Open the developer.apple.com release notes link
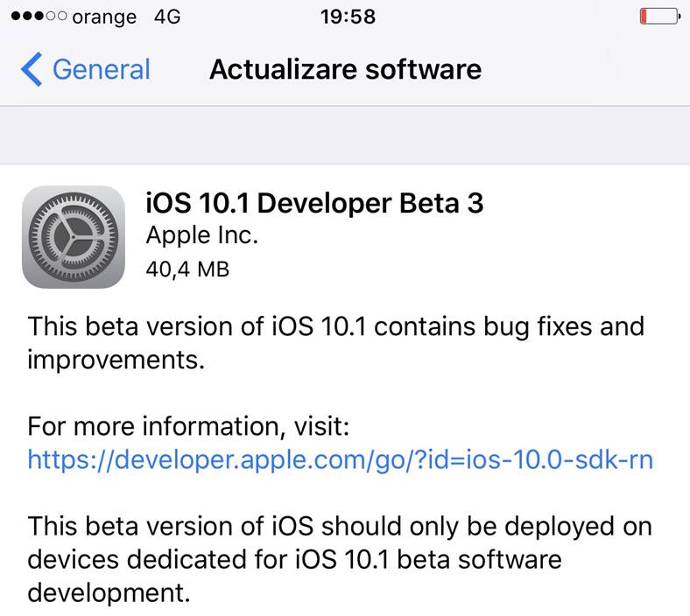 coord(340,459)
